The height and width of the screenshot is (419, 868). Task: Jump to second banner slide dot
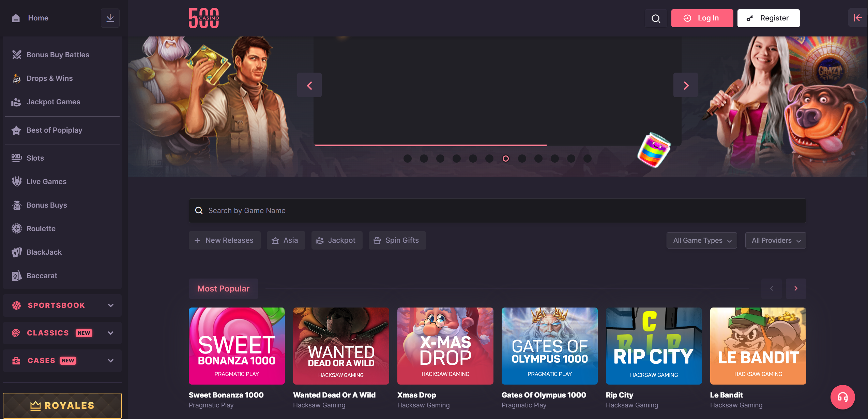(x=424, y=159)
